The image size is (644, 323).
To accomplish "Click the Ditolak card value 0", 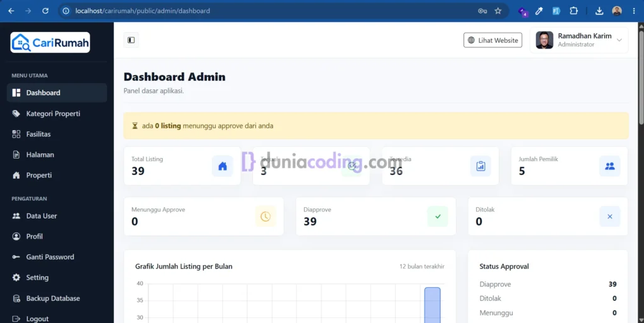I will click(479, 222).
